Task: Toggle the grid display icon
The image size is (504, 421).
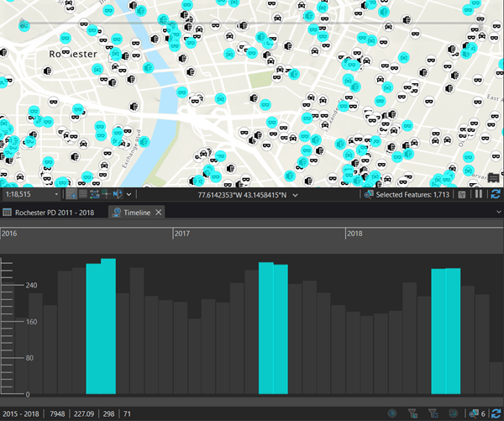Action: pos(83,194)
